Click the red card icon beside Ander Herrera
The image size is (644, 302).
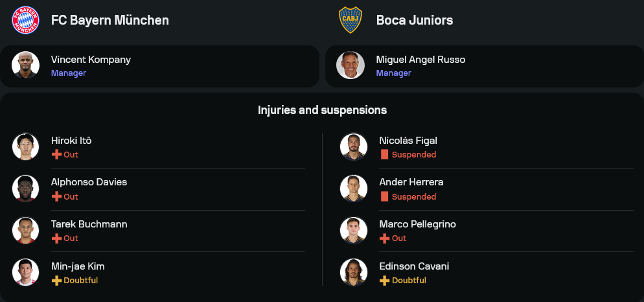[384, 196]
